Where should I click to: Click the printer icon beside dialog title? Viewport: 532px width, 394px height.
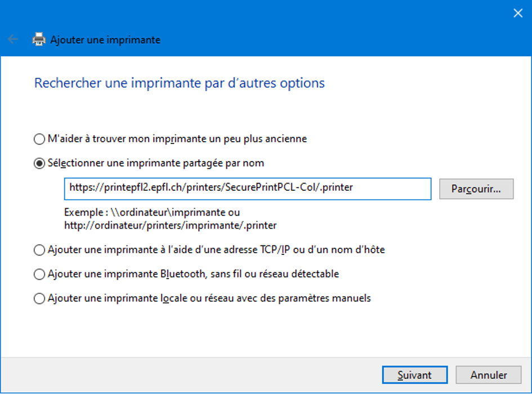tap(39, 39)
